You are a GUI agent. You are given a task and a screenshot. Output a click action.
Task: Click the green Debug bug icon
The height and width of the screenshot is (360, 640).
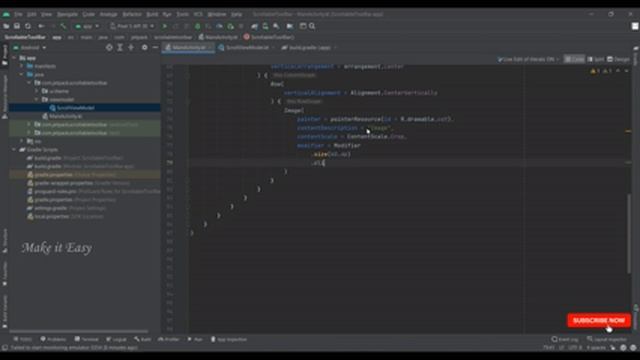198,26
